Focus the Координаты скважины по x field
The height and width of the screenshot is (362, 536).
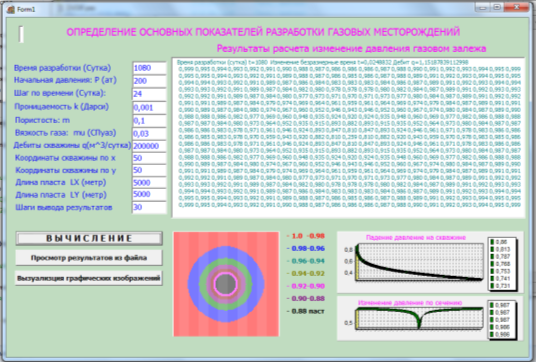(x=149, y=158)
